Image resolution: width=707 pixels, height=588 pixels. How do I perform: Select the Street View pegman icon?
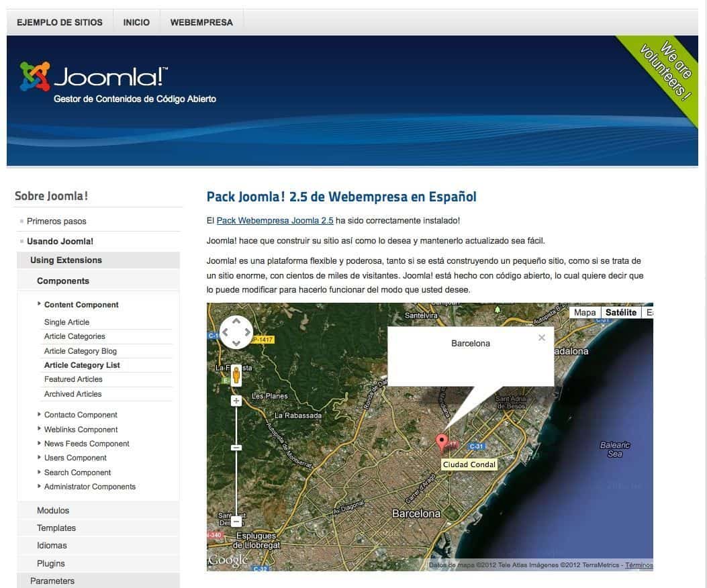coord(236,376)
